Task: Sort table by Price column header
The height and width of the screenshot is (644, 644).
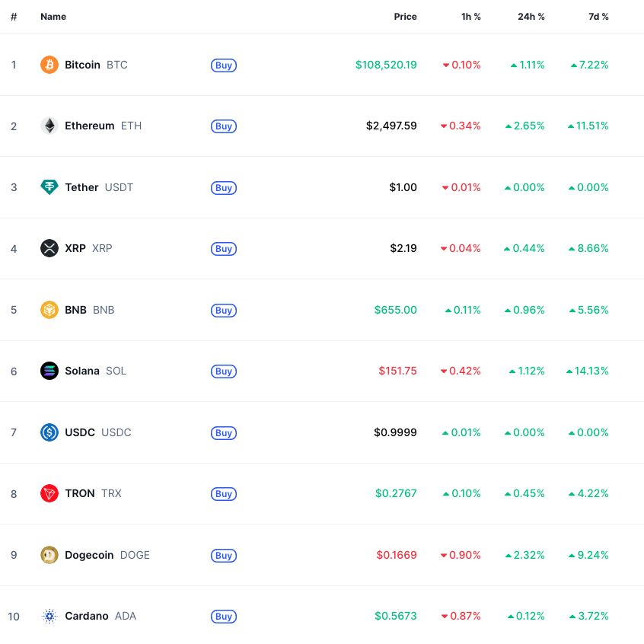Action: [x=405, y=17]
